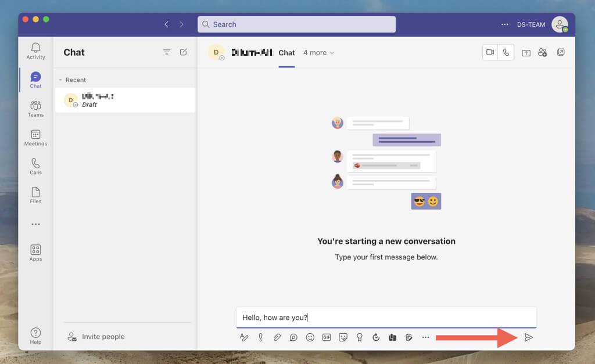This screenshot has height=364, width=595.
Task: Open Meetings calendar in sidebar
Action: 35,138
